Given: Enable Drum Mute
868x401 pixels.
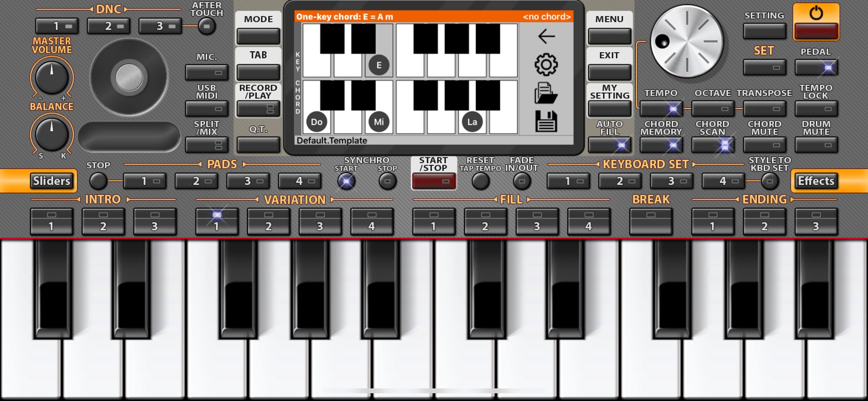Looking at the screenshot, I should point(816,145).
